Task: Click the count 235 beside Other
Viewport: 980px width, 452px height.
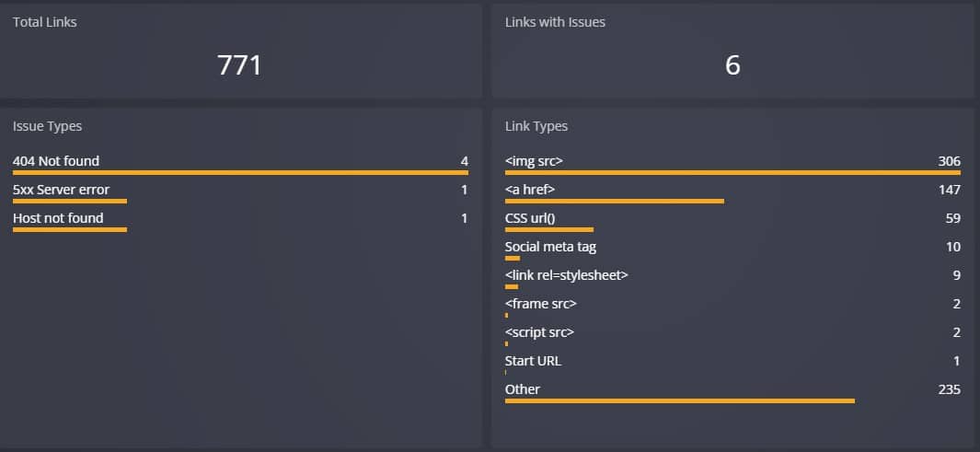Action: tap(950, 388)
